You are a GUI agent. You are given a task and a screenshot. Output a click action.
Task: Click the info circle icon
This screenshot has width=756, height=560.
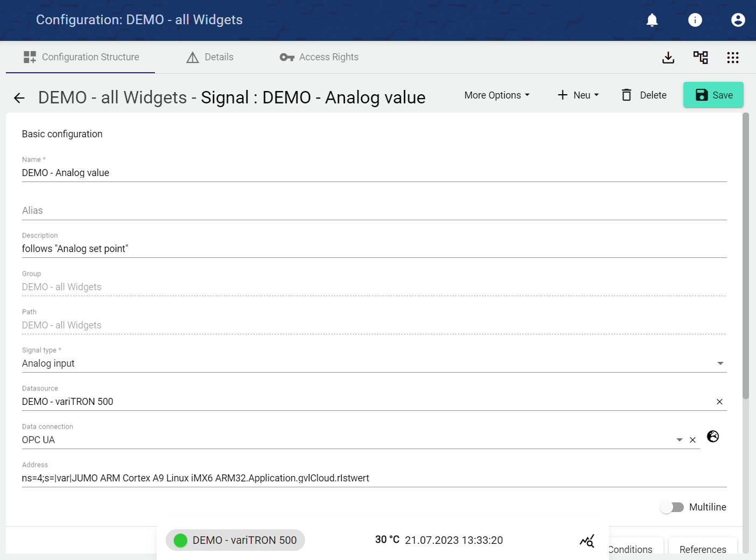click(695, 20)
